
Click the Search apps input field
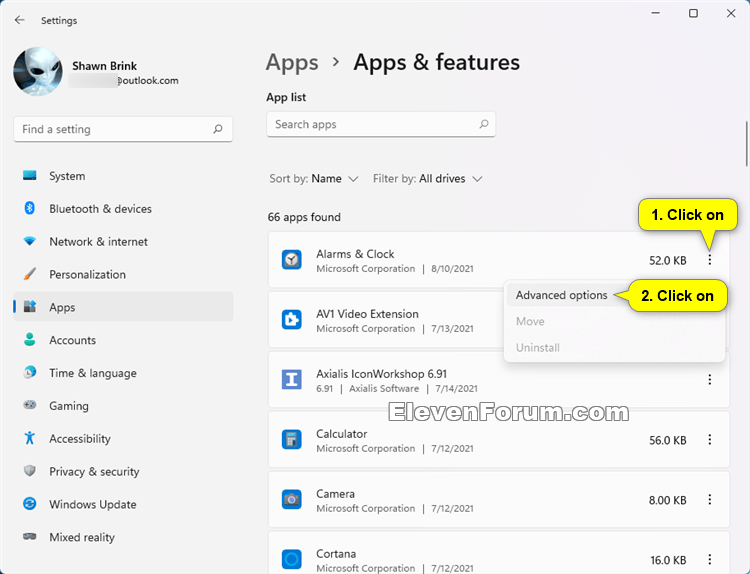tap(381, 124)
